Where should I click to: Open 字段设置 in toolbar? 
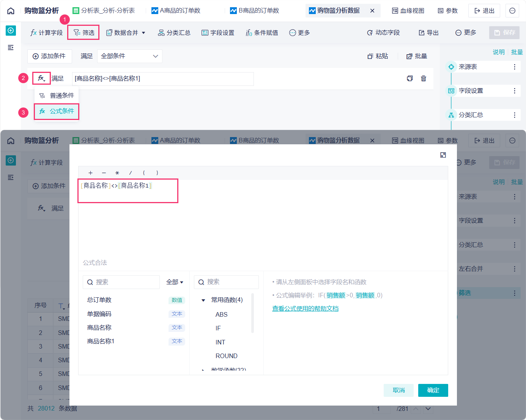pos(218,33)
